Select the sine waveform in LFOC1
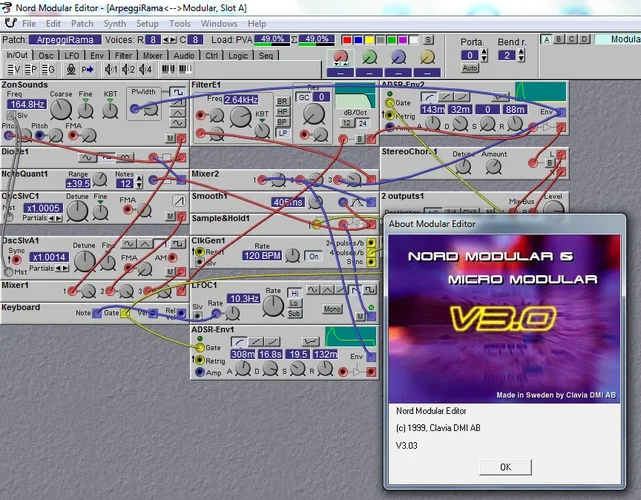641x500 pixels. pos(313,290)
